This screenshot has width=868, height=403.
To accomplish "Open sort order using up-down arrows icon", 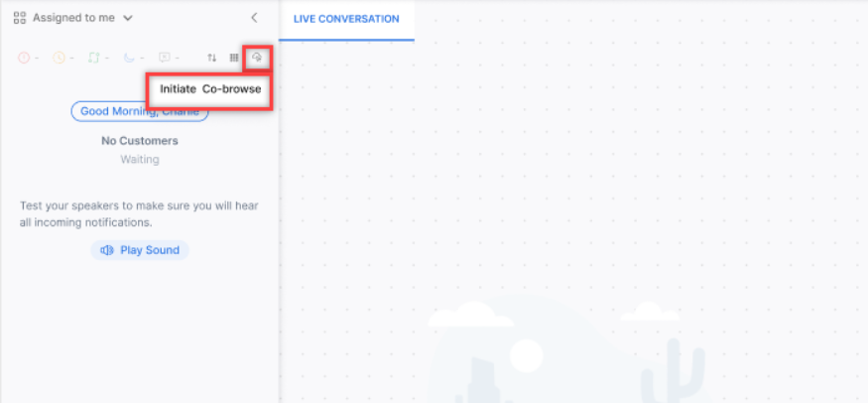I will (x=211, y=58).
